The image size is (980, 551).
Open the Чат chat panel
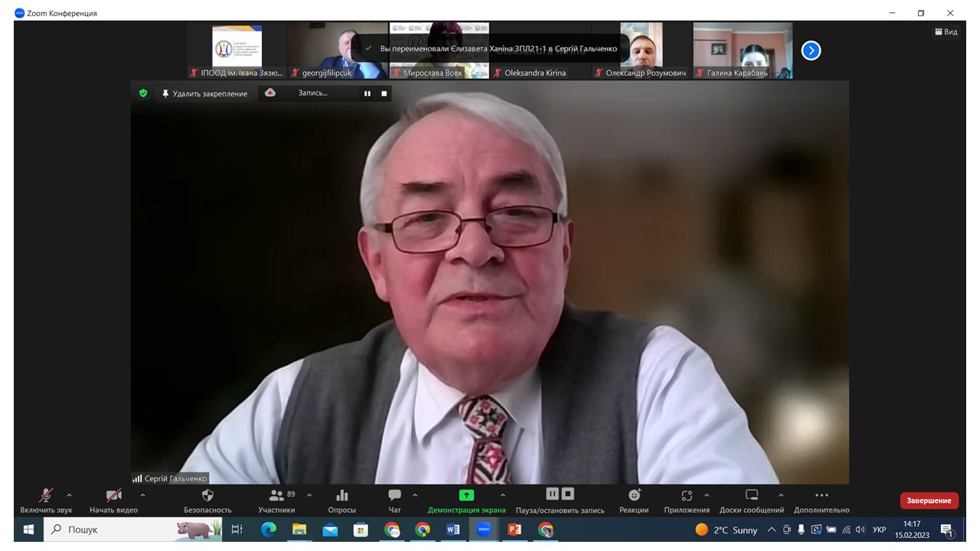(394, 500)
